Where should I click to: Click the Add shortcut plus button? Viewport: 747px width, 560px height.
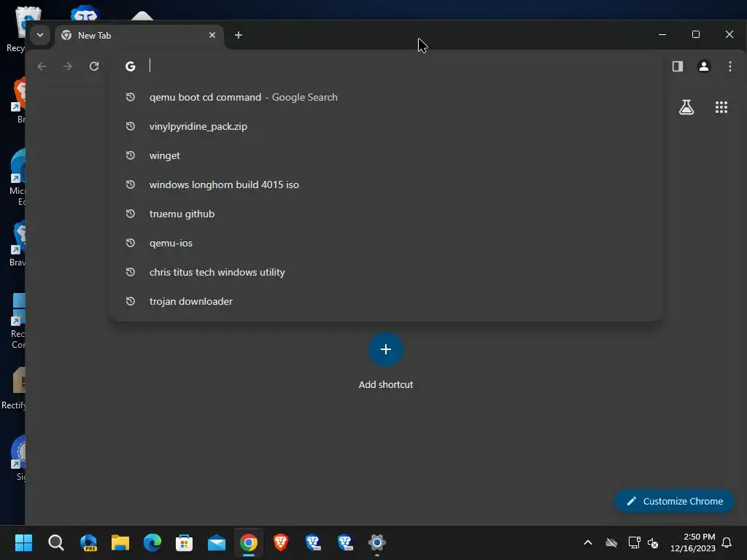tap(385, 349)
